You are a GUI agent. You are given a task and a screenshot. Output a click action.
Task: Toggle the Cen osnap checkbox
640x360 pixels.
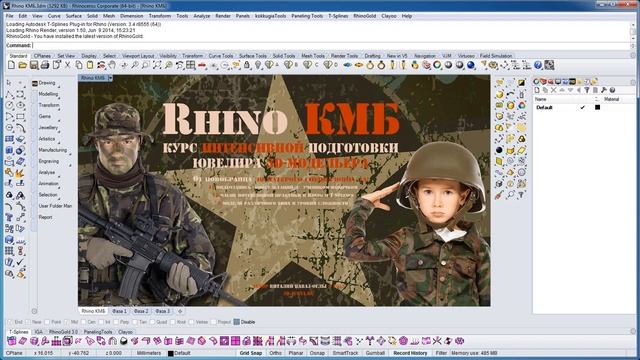[x=83, y=322]
